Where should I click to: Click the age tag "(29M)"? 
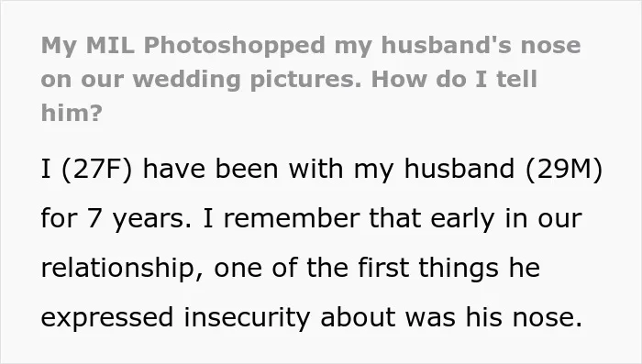[564, 169]
